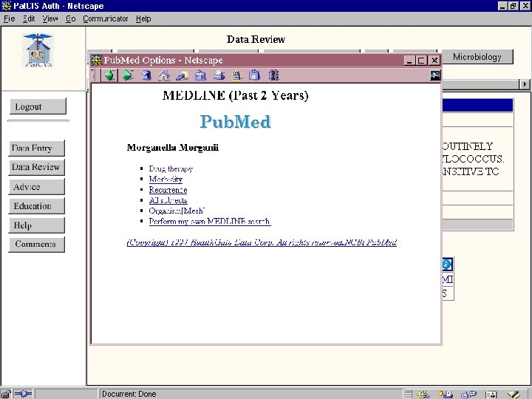Open the Morbidity link
Viewport: 532px width, 399px height.
(166, 179)
